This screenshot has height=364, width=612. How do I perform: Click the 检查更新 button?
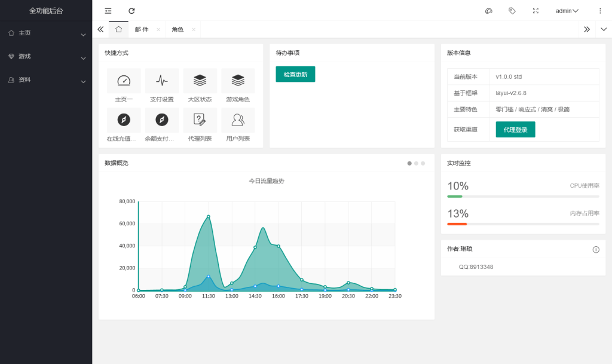click(x=295, y=74)
